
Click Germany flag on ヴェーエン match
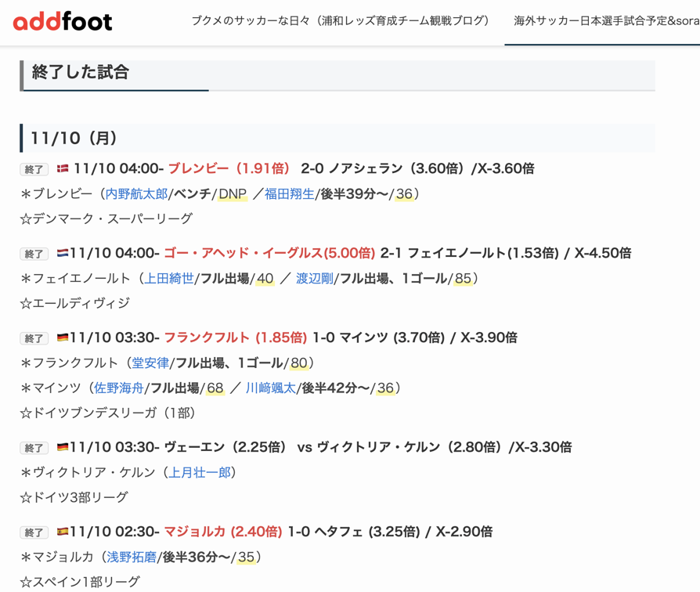63,446
